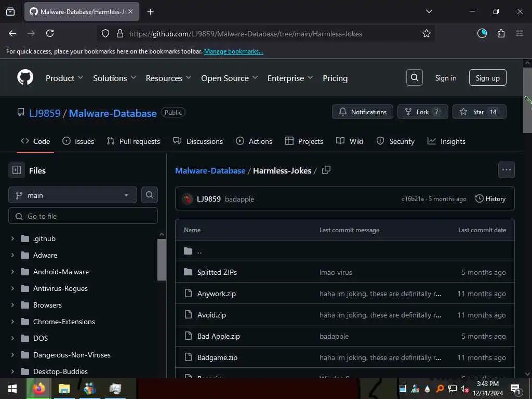The width and height of the screenshot is (532, 399).
Task: Click the Sign in link
Action: click(x=445, y=78)
